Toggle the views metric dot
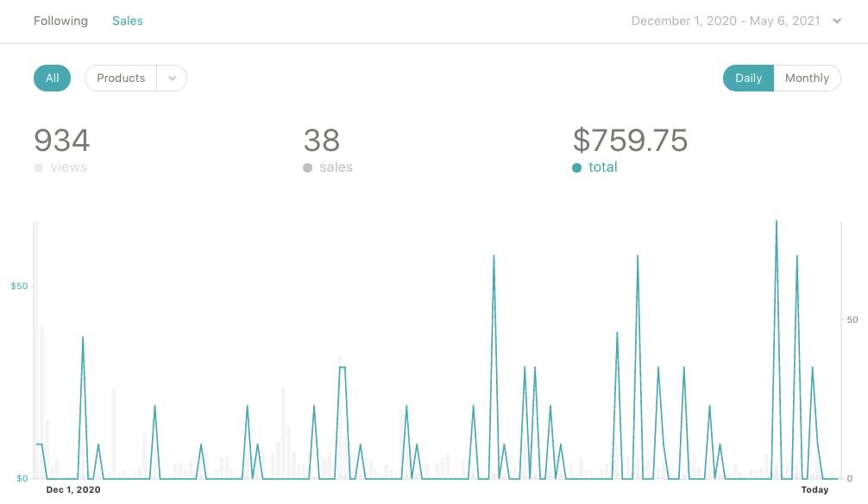The width and height of the screenshot is (868, 504). click(x=38, y=167)
